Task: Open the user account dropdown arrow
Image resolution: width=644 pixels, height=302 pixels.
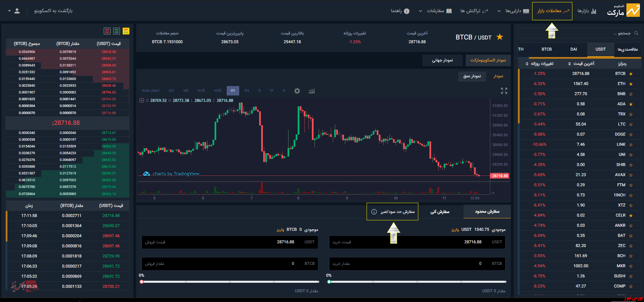Action: [x=9, y=11]
